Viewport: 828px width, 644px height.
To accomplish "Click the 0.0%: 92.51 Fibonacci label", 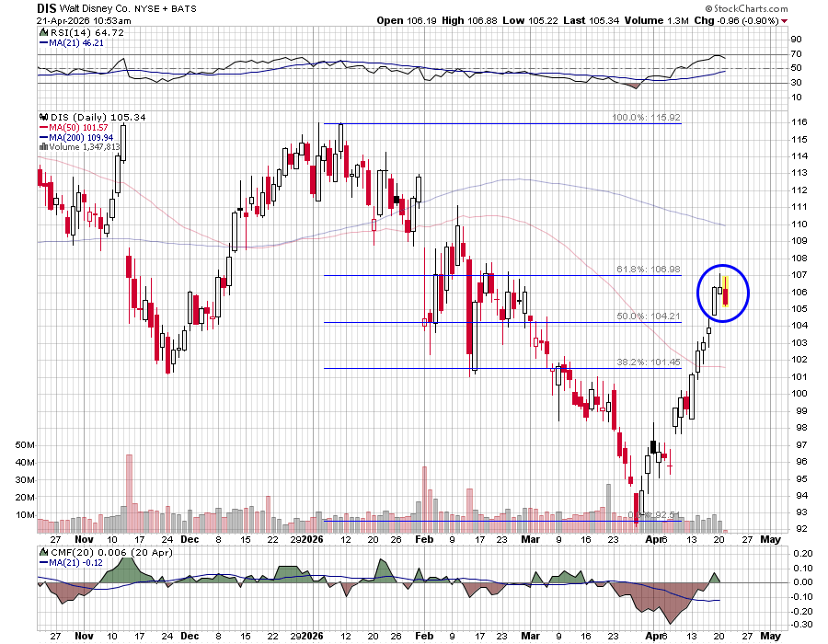I will click(x=654, y=514).
